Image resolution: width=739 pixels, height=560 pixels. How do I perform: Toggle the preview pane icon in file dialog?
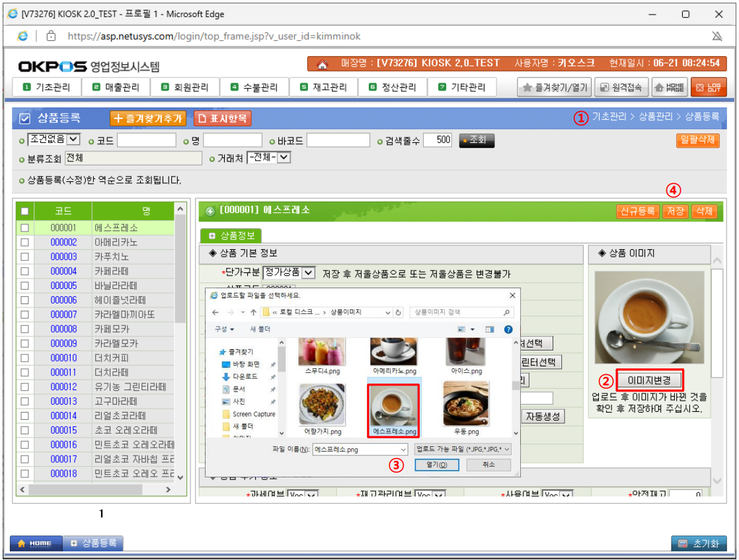click(x=490, y=329)
